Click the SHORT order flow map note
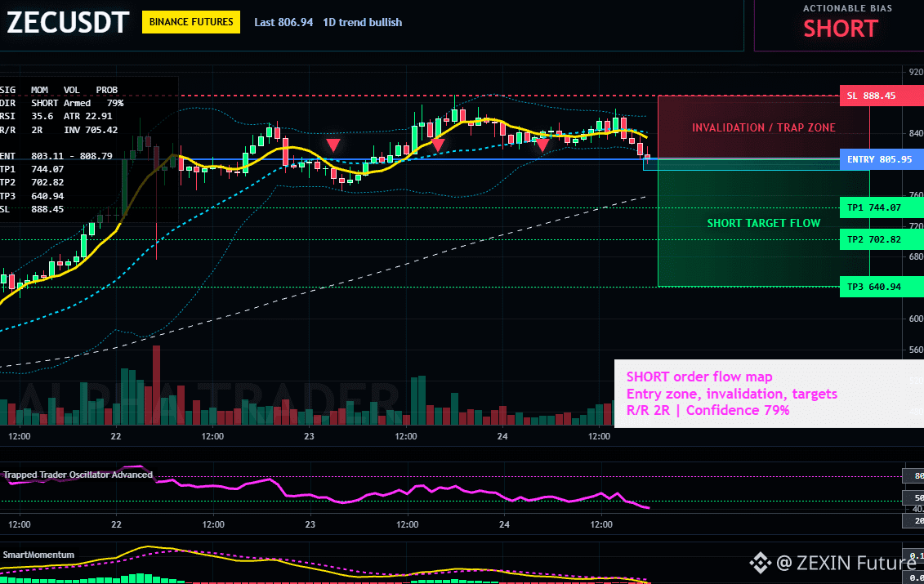The height and width of the screenshot is (584, 924). 699,377
